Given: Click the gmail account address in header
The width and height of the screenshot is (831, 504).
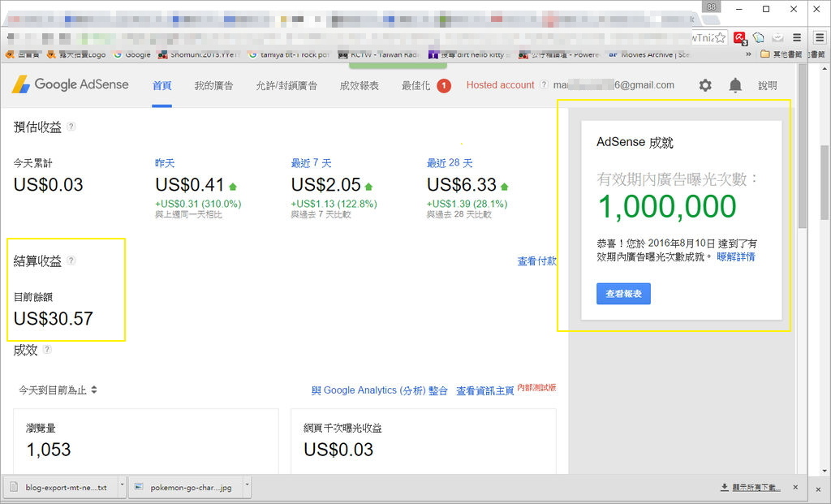Looking at the screenshot, I should coord(614,84).
